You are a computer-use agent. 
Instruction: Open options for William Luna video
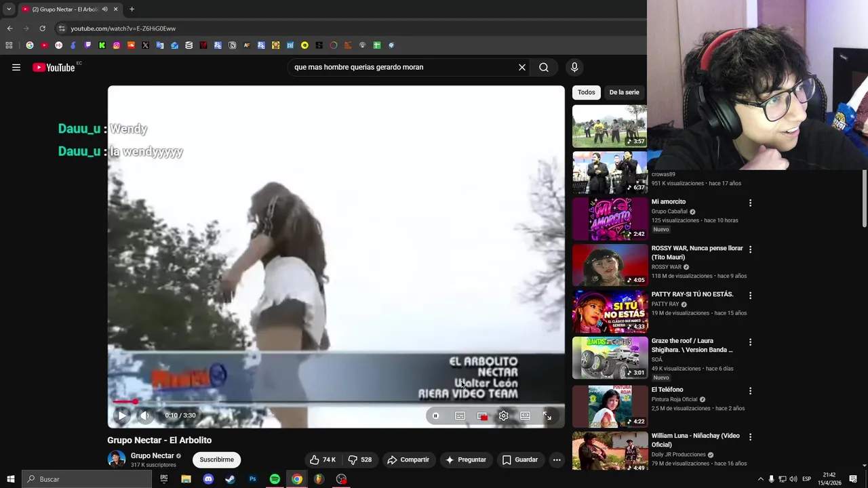750,437
